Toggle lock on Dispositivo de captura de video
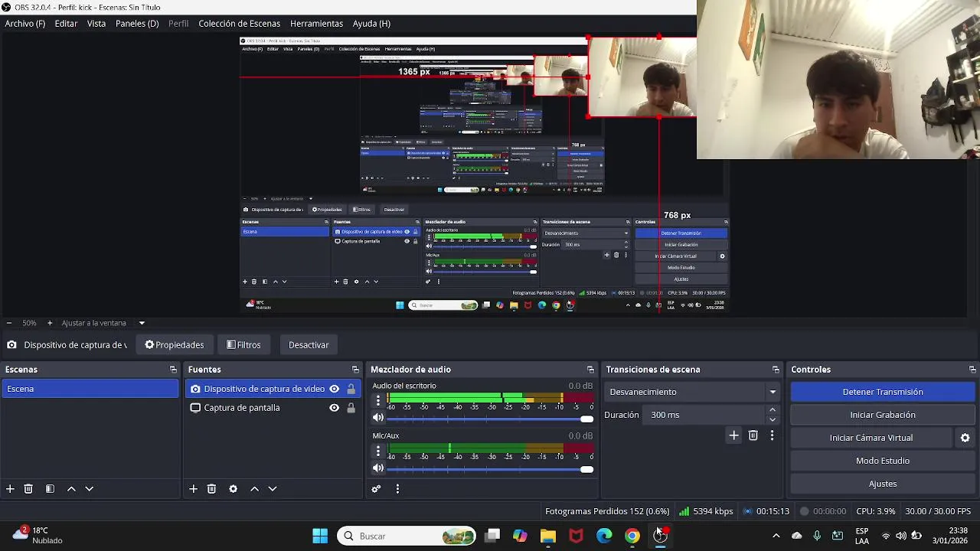 (x=351, y=389)
